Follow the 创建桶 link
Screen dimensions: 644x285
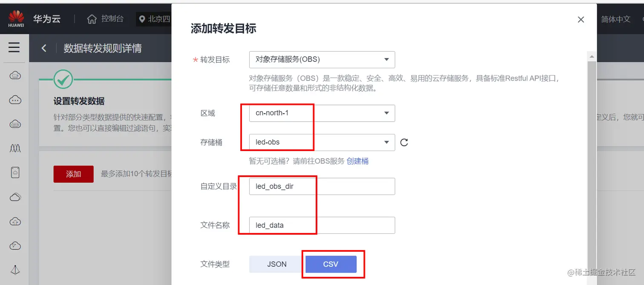pos(357,161)
